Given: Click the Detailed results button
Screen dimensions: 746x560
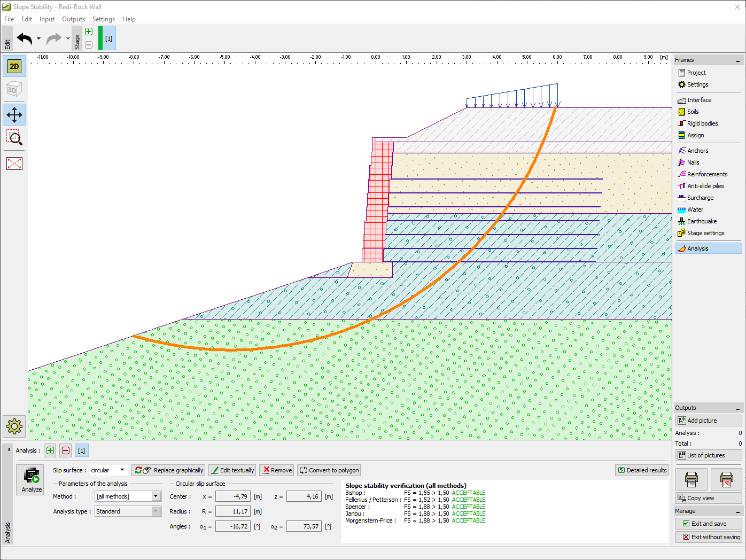Looking at the screenshot, I should [x=642, y=470].
